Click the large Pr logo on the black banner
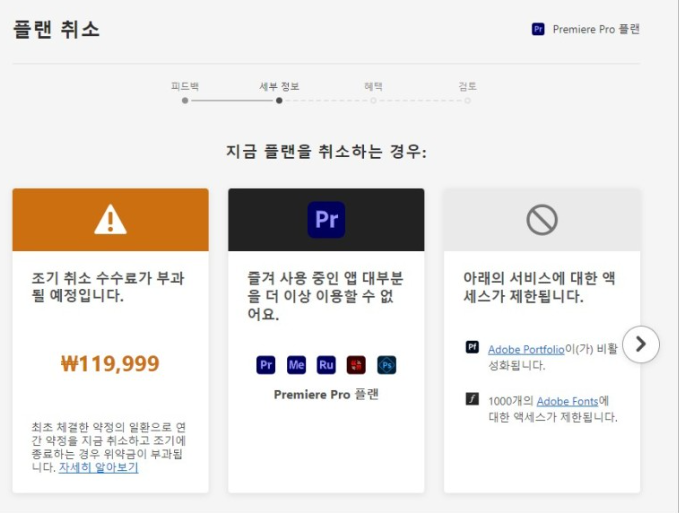The height and width of the screenshot is (513, 679). point(326,219)
